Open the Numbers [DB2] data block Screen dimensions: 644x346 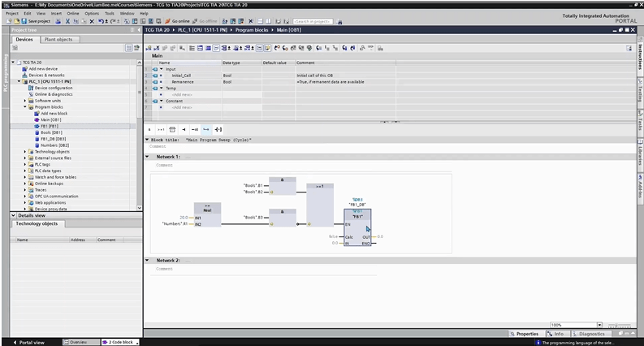click(54, 145)
